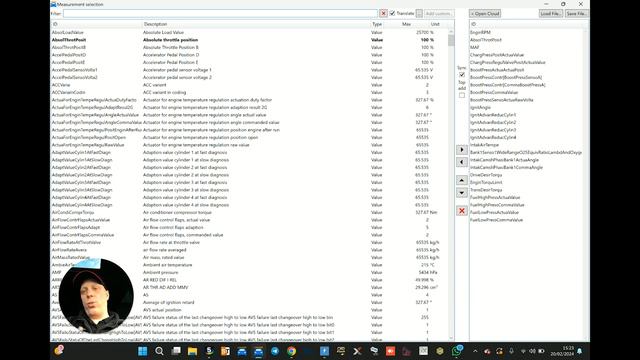Select Absolute throttle position bold row
This screenshot has width=640, height=360.
(x=249, y=40)
